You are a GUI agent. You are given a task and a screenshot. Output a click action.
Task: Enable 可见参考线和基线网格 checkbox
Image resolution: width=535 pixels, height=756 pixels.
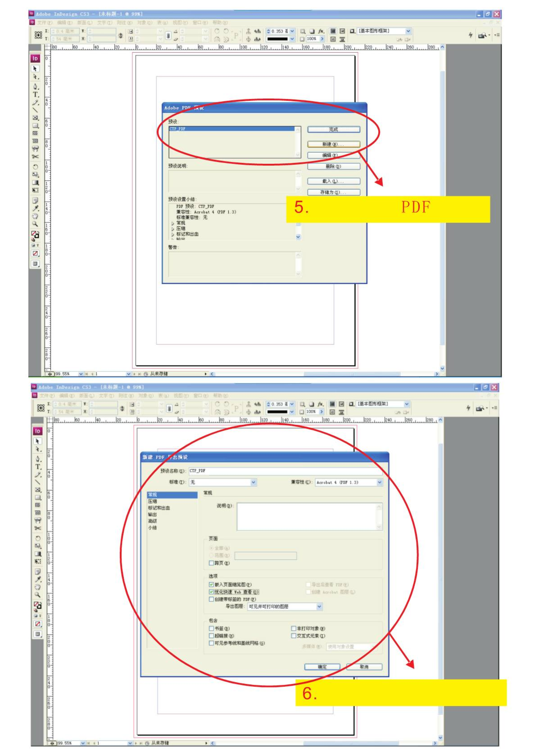(211, 643)
